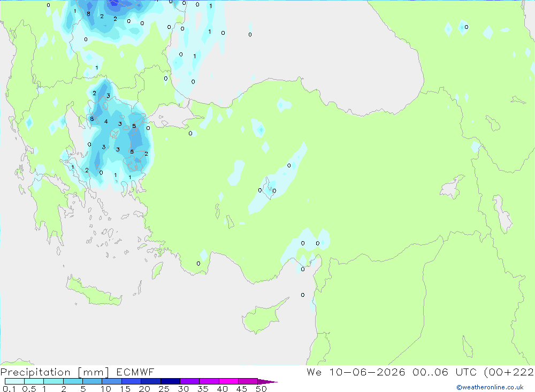The height and width of the screenshot is (392, 535).
Task: Click the "40" legend scale label
Action: [x=222, y=389]
